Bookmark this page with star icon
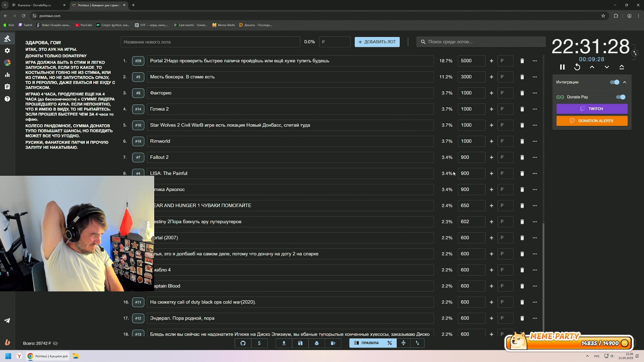The width and height of the screenshot is (644, 362). point(603,16)
